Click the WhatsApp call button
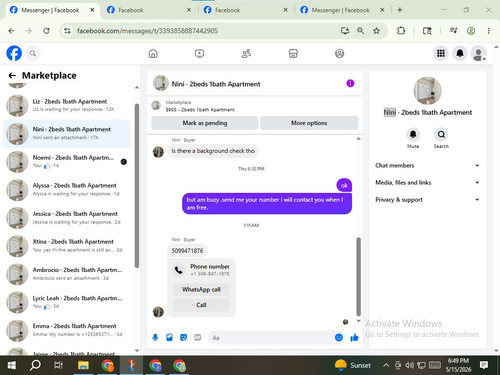 [x=201, y=289]
